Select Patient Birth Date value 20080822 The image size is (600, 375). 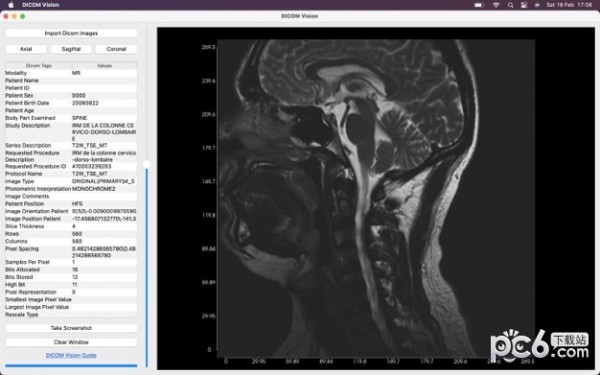pos(85,103)
